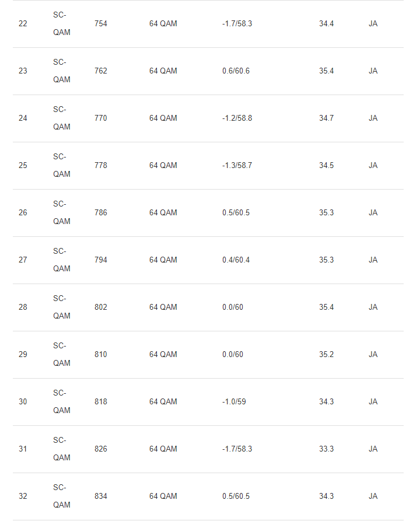Click channel number 30
Screen dimensions: 420x528
23,402
